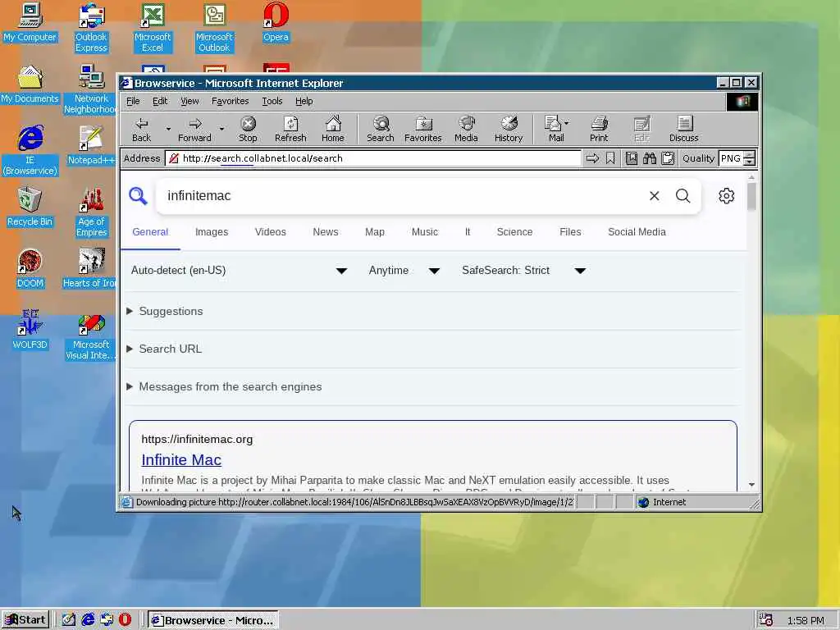
Task: Refresh the current page
Action: tap(290, 129)
